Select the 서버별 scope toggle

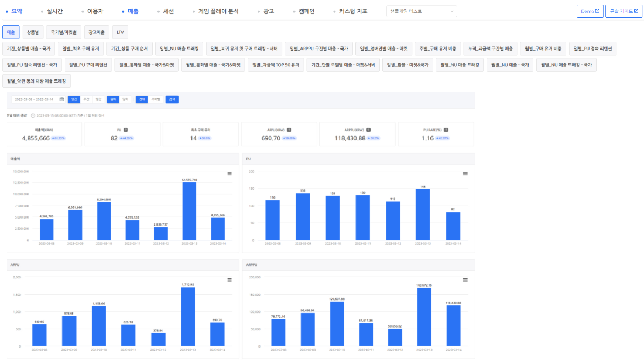[155, 99]
